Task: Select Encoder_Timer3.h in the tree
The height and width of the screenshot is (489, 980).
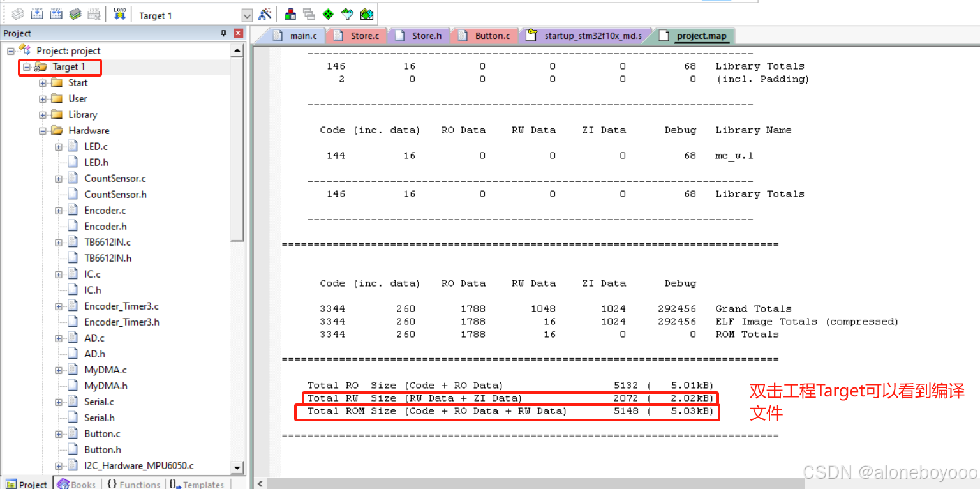Action: click(x=122, y=322)
